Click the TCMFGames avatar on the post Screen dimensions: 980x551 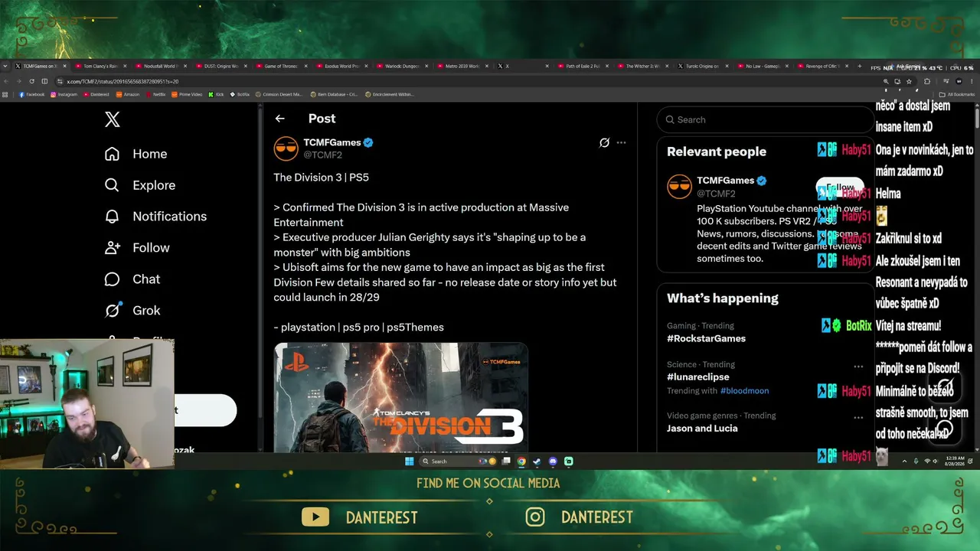point(286,148)
